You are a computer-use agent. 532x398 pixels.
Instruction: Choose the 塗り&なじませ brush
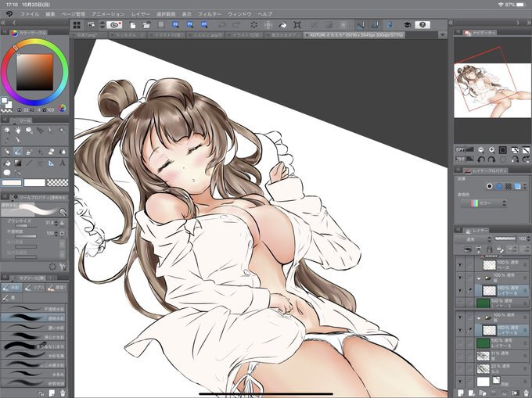click(x=33, y=346)
